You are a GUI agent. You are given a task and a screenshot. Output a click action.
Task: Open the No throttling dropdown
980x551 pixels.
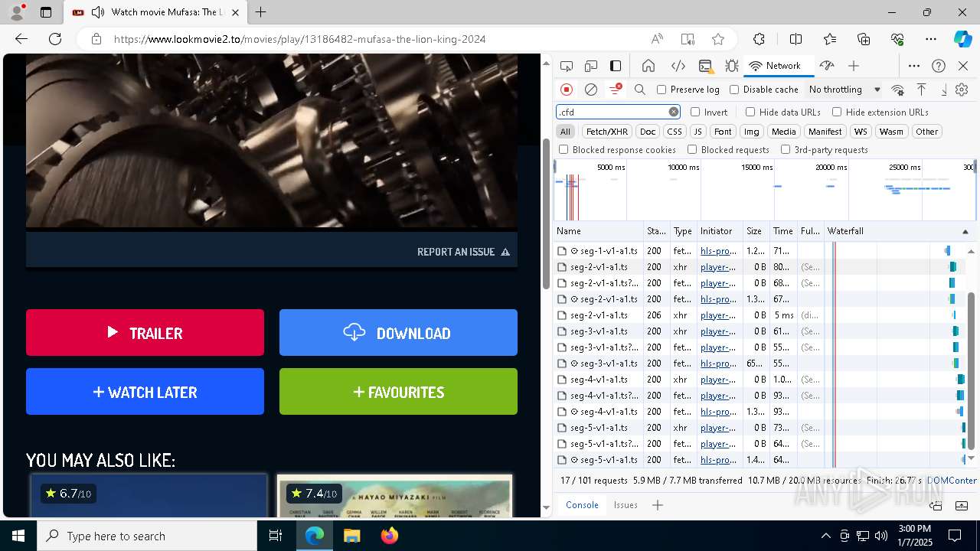[x=844, y=90]
